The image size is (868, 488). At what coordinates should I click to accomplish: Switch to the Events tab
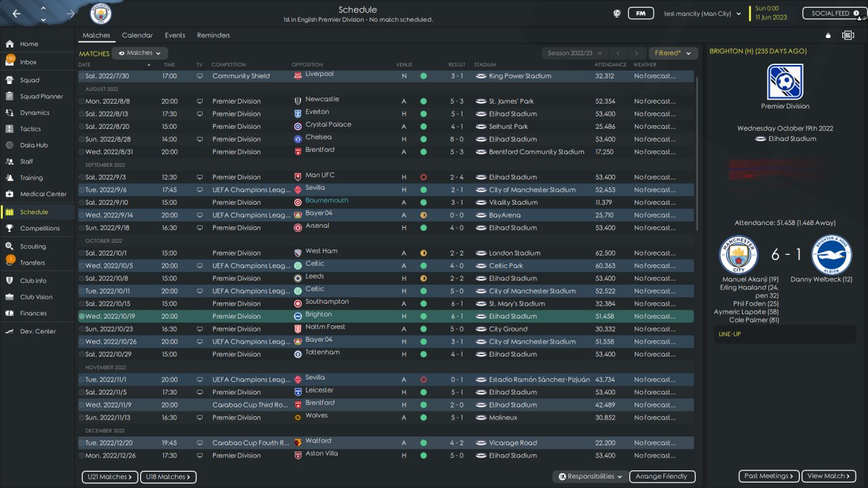[175, 35]
